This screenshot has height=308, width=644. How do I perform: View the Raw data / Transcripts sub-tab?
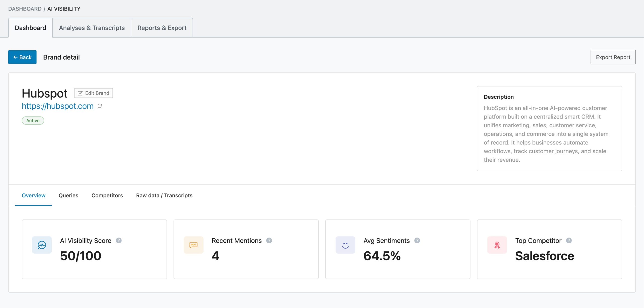164,196
